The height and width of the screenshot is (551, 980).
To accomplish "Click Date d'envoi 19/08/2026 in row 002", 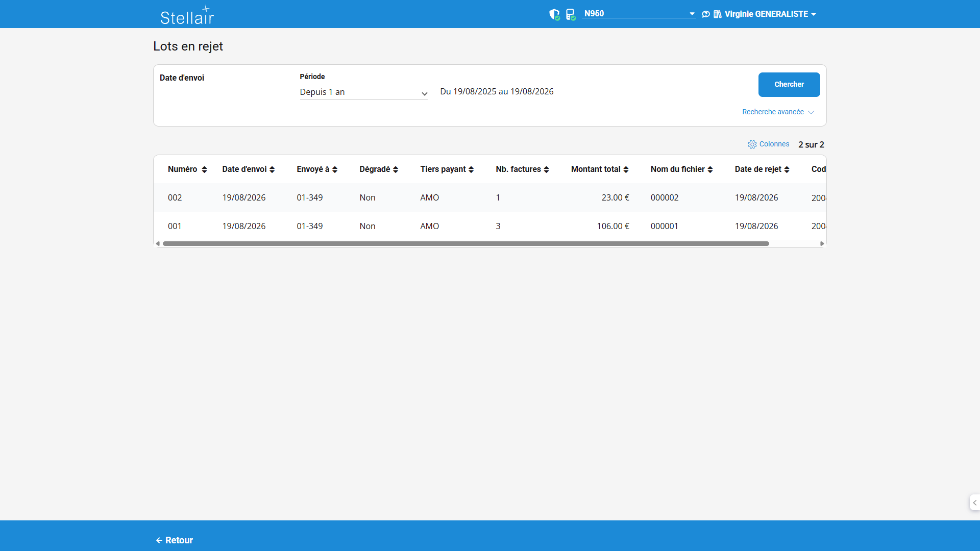I will point(244,197).
